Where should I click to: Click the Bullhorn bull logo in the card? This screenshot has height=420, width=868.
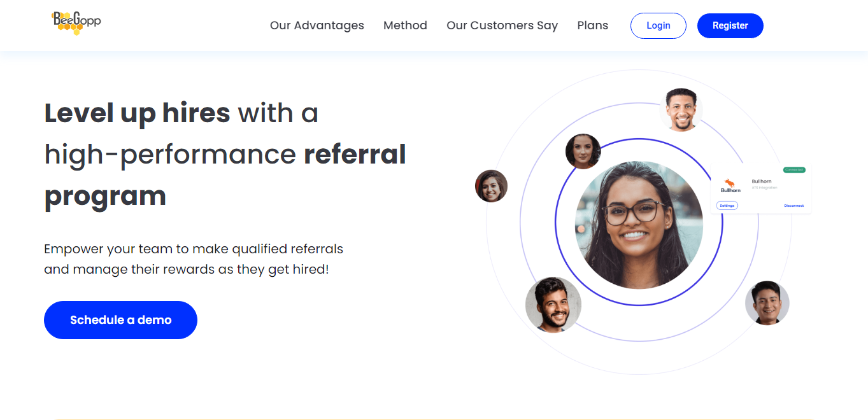(x=730, y=185)
